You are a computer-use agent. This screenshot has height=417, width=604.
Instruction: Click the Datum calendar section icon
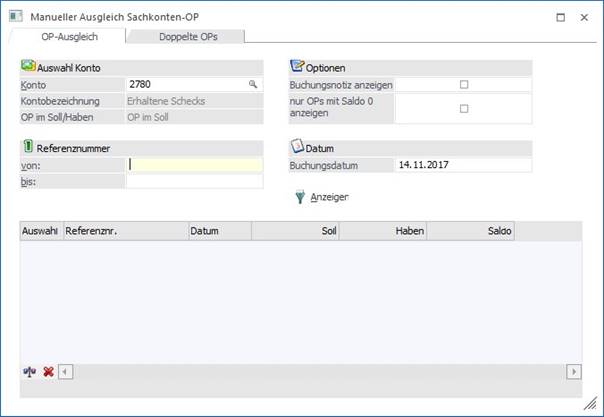point(296,146)
